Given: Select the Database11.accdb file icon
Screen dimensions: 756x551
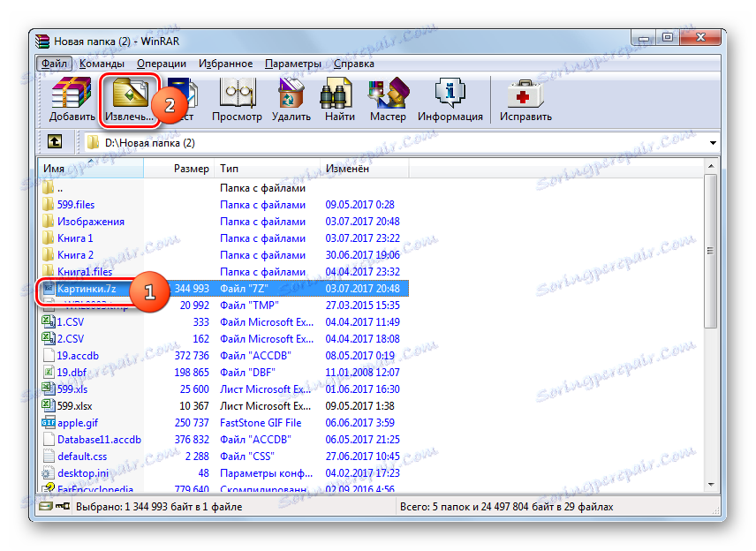Looking at the screenshot, I should tap(48, 439).
